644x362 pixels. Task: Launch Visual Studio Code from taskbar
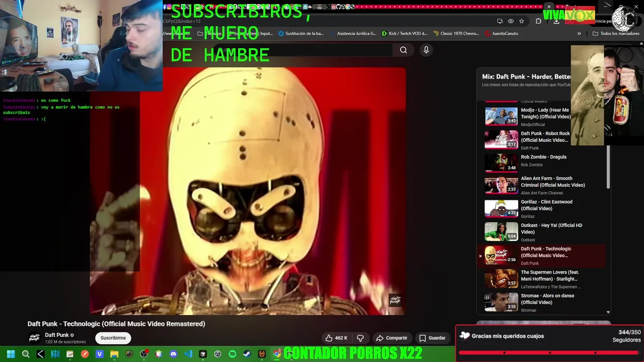188,354
